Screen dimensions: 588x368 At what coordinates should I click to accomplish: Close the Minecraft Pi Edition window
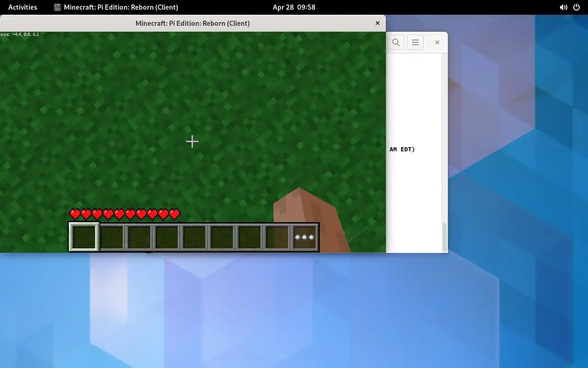[x=378, y=23]
